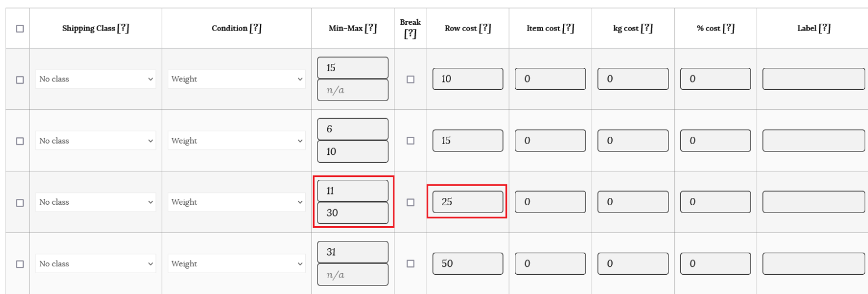The width and height of the screenshot is (868, 294).
Task: Click the Row cost field containing 25
Action: click(x=467, y=202)
